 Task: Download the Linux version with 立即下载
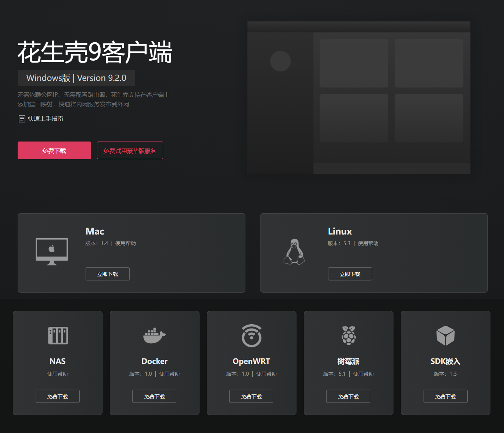(x=350, y=274)
